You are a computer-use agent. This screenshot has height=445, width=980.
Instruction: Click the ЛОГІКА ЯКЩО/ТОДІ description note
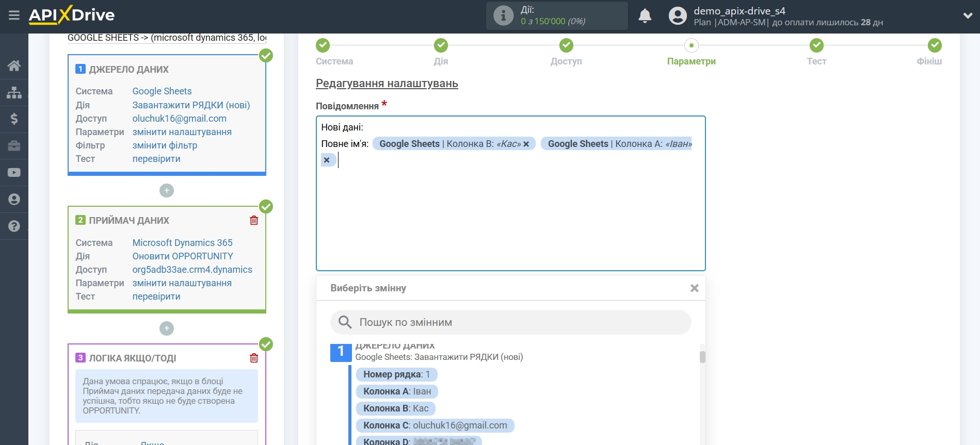(x=167, y=396)
